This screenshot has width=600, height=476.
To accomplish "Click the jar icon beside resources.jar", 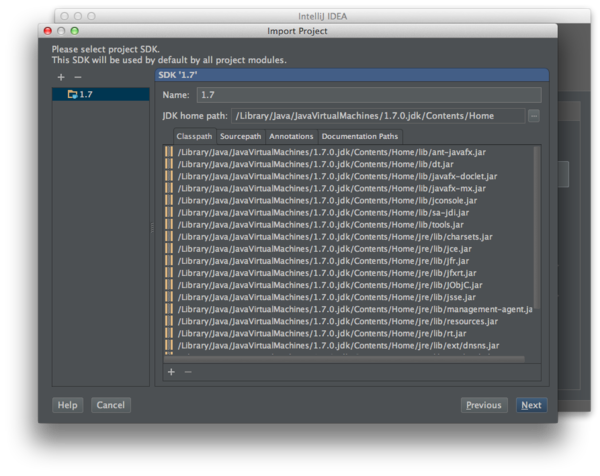I will [169, 321].
